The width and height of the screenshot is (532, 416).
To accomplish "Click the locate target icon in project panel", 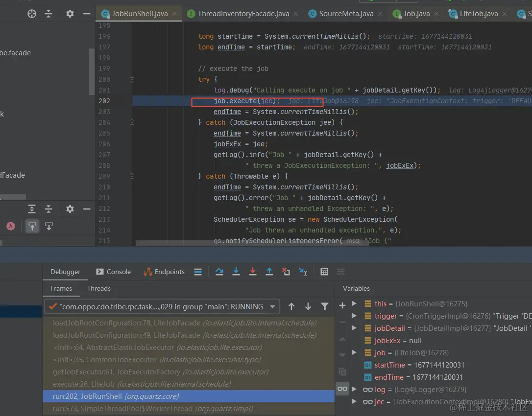I will pos(32,14).
